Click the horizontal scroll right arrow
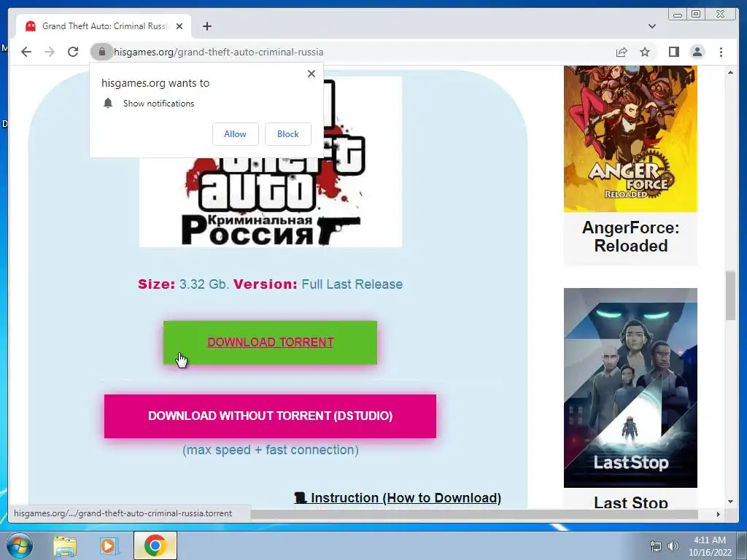 click(719, 514)
